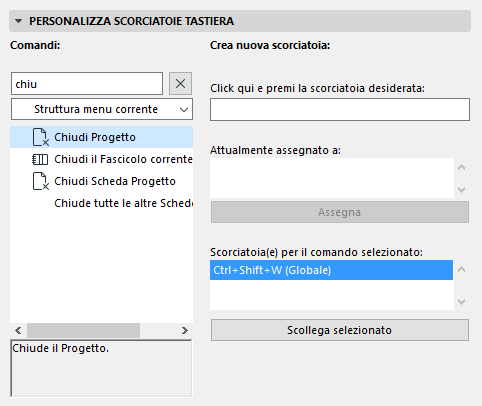Clear the search field with the X button
Viewport: 482px width, 406px height.
pos(180,84)
